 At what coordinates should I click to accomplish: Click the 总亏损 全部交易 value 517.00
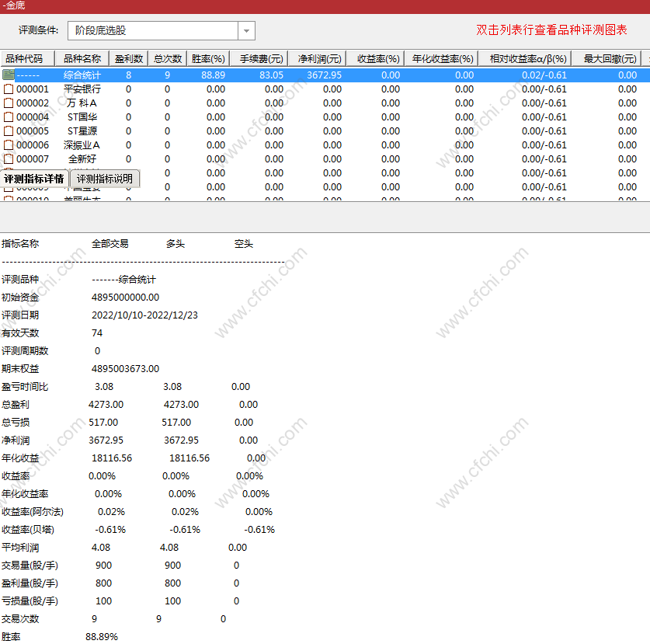point(103,422)
